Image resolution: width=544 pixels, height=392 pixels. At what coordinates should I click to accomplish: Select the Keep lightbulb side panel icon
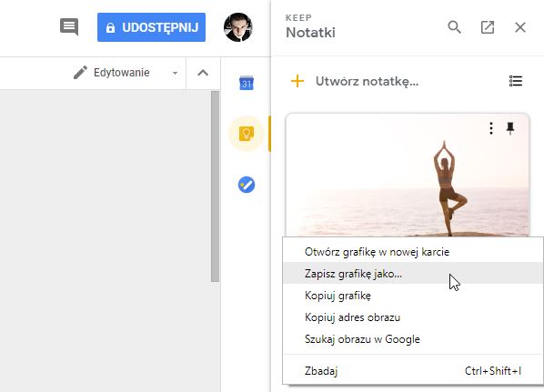coord(247,134)
